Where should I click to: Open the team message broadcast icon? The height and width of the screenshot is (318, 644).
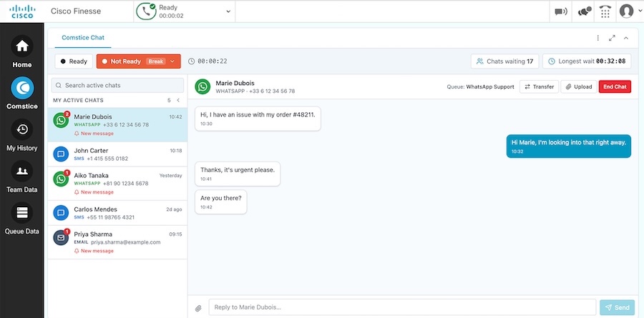pyautogui.click(x=560, y=11)
